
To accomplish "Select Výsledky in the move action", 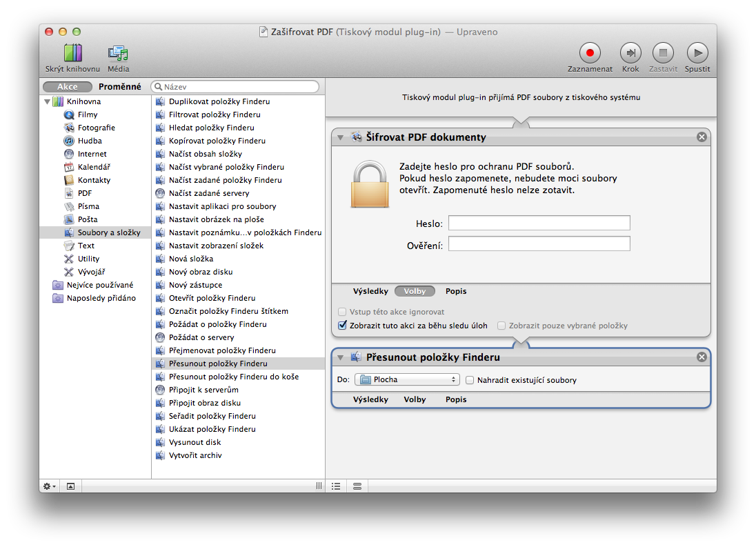I will [370, 399].
